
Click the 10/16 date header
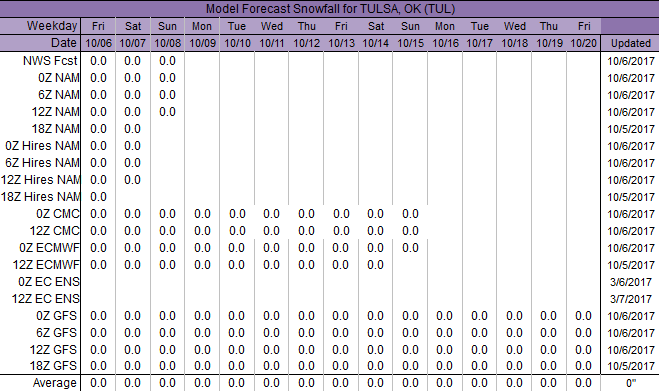tap(445, 43)
